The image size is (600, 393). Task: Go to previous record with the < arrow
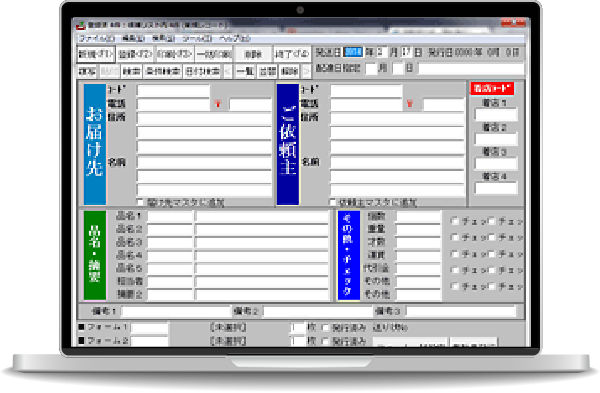[x=228, y=71]
